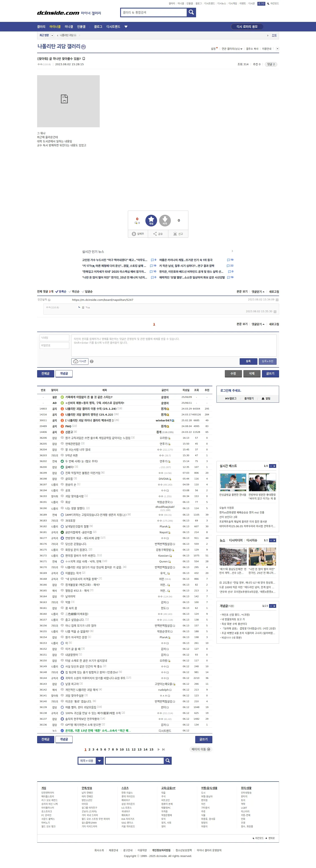The height and width of the screenshot is (868, 316).
Task: Click the comment text area
Action: pyautogui.click(x=174, y=345)
